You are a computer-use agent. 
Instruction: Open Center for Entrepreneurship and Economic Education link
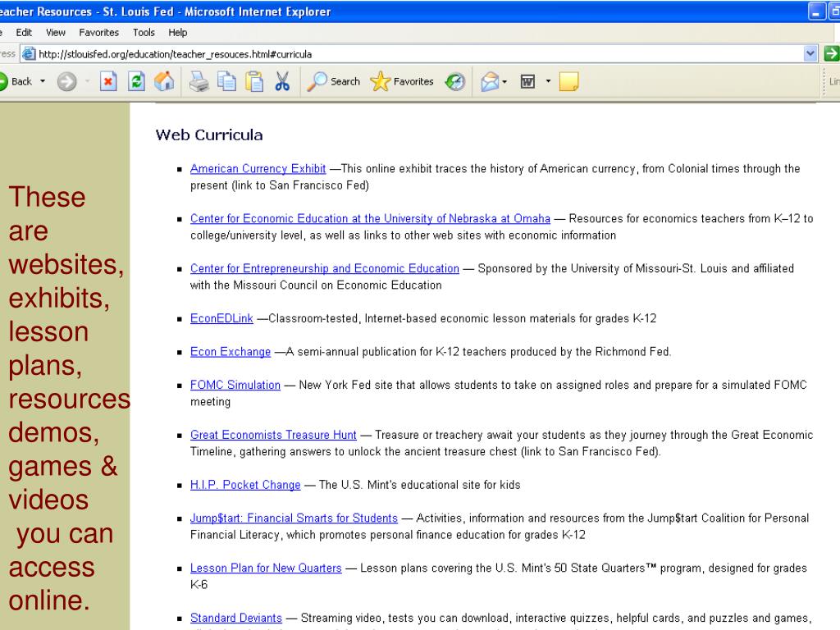pyautogui.click(x=325, y=268)
